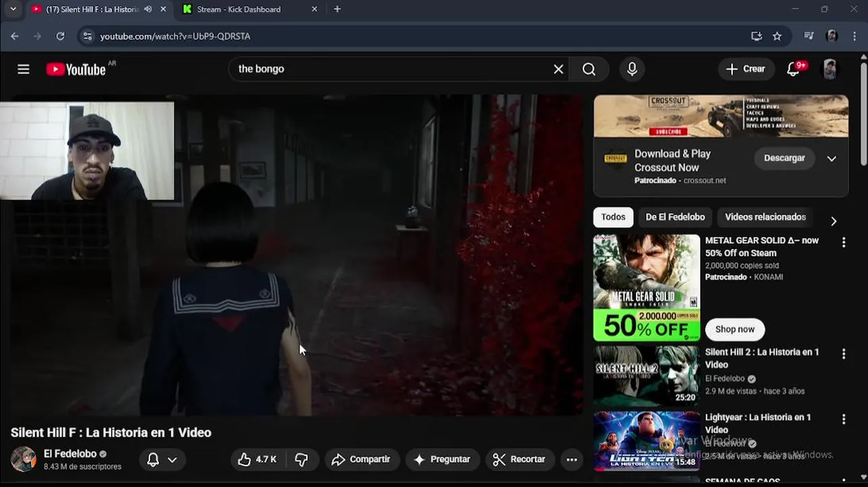The image size is (868, 487).
Task: Click the page vertical scrollbar
Action: click(x=863, y=115)
